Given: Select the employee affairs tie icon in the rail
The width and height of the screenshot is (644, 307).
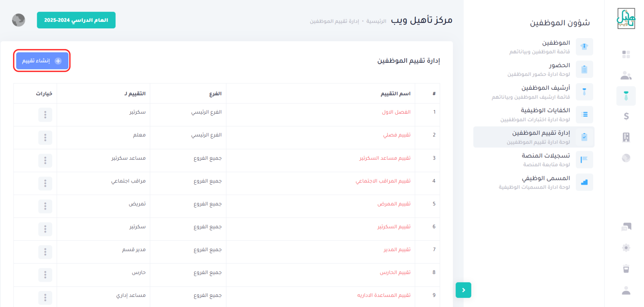Looking at the screenshot, I should pos(626,96).
